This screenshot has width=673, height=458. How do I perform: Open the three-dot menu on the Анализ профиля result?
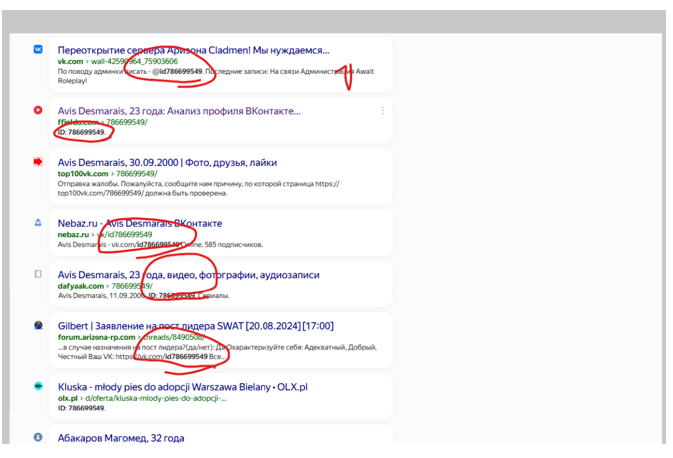click(x=382, y=111)
